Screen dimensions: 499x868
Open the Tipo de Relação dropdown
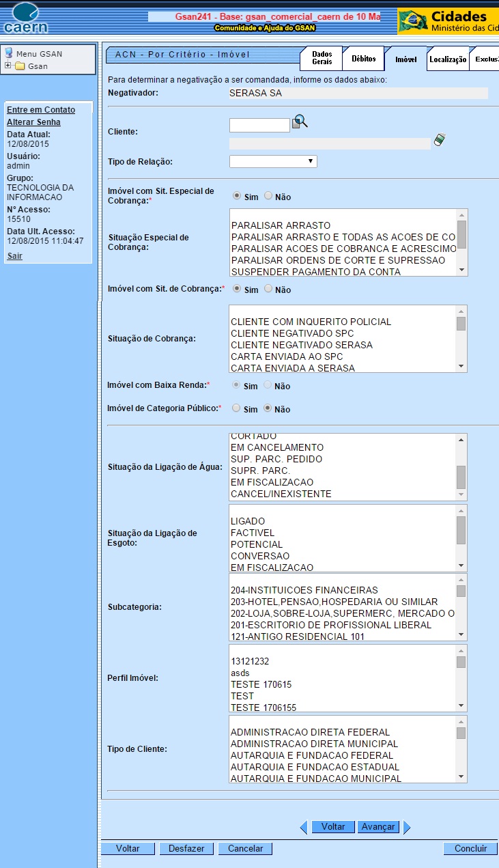coord(273,162)
